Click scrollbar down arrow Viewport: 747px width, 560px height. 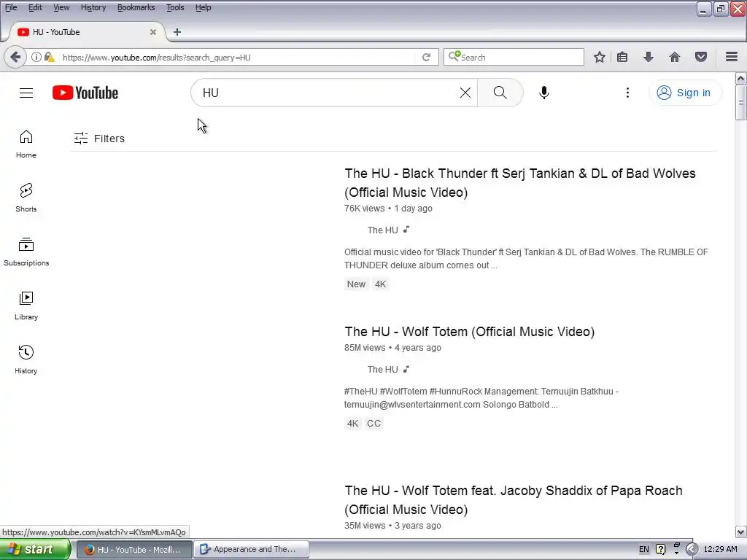[x=741, y=532]
